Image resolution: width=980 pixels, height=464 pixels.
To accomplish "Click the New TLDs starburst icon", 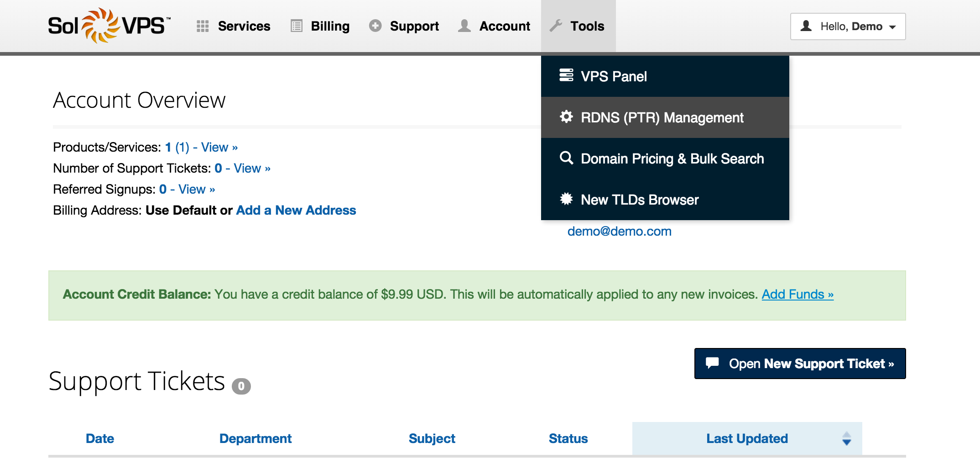I will [566, 199].
